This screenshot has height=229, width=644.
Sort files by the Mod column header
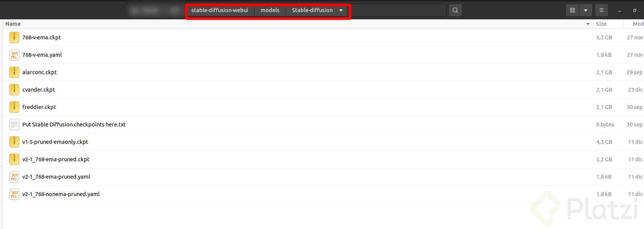coord(638,24)
